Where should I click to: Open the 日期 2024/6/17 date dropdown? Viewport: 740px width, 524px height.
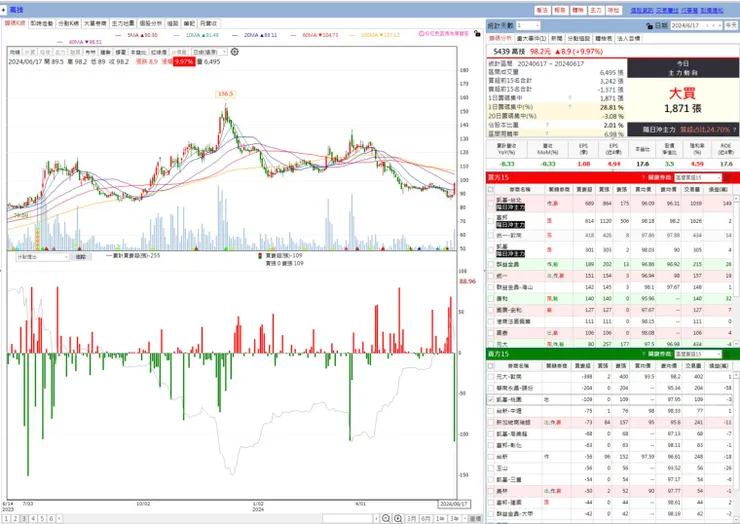click(697, 25)
